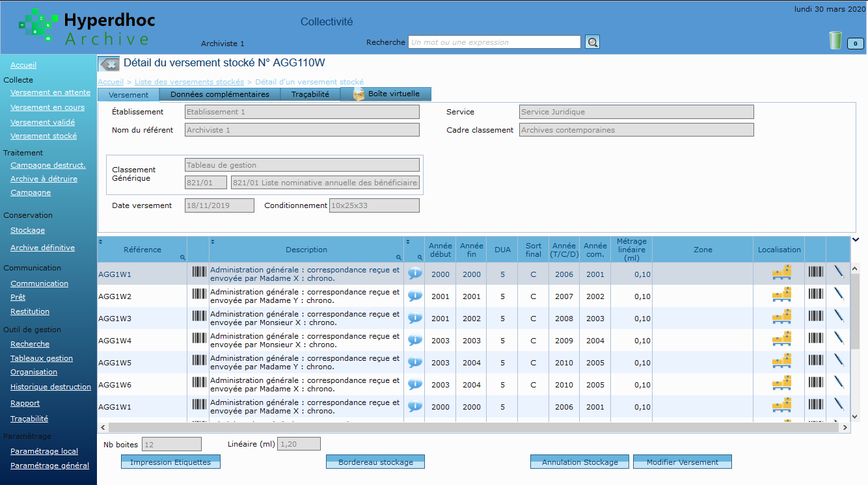Click the right-side barcode icon in row AGG1W4
Image resolution: width=868 pixels, height=485 pixels.
(x=816, y=338)
